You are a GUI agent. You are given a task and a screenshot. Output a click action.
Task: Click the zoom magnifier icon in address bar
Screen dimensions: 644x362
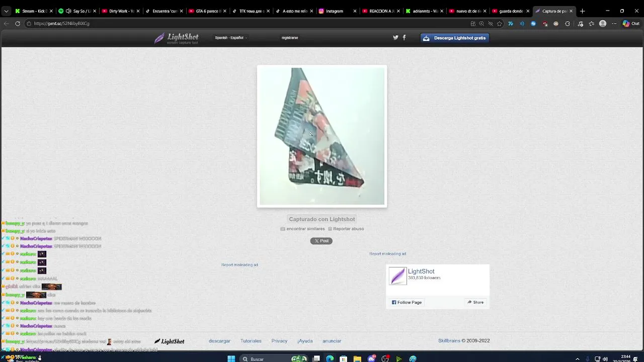pyautogui.click(x=481, y=24)
